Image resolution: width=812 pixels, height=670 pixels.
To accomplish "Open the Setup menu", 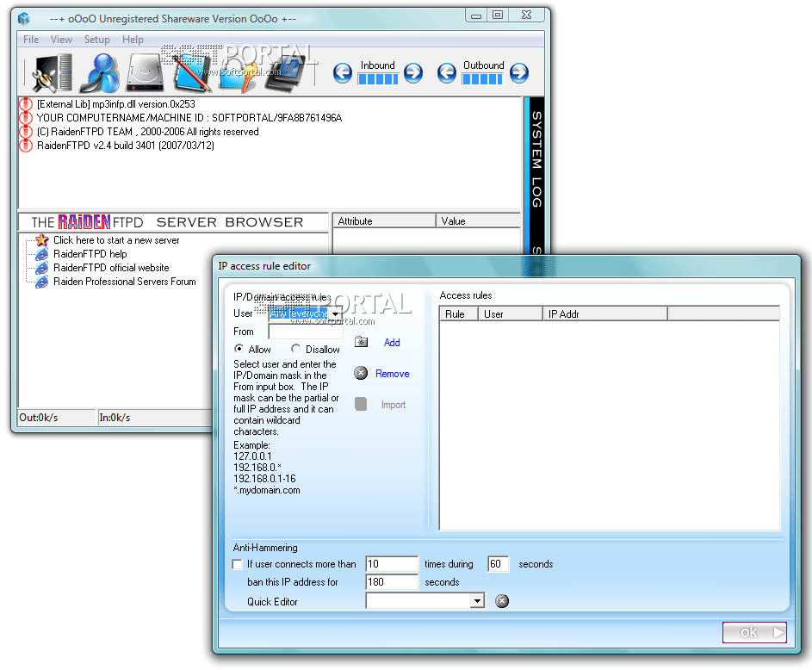I will click(96, 40).
